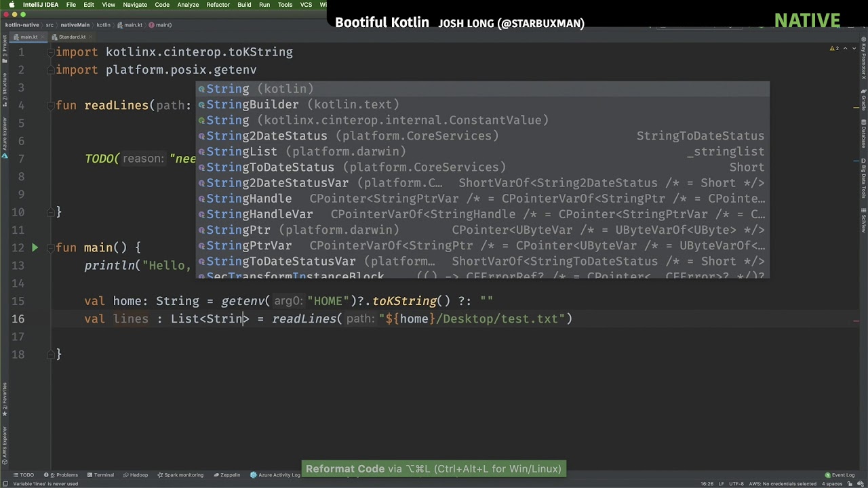Image resolution: width=868 pixels, height=488 pixels.
Task: Open the AWS Explorer tool window
Action: 4,445
